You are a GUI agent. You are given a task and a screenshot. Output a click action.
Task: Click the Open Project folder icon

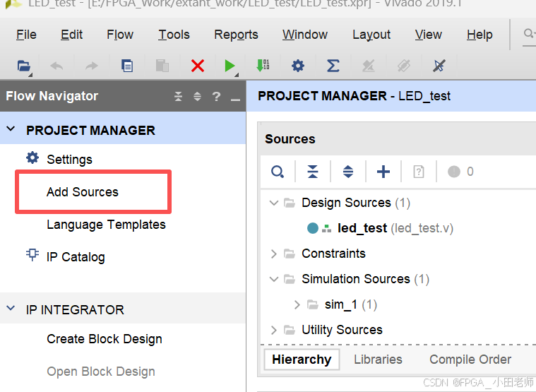(24, 66)
